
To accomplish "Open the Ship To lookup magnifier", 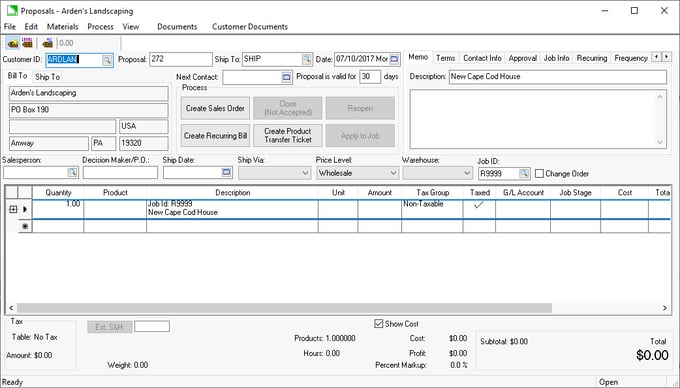I will pos(307,59).
